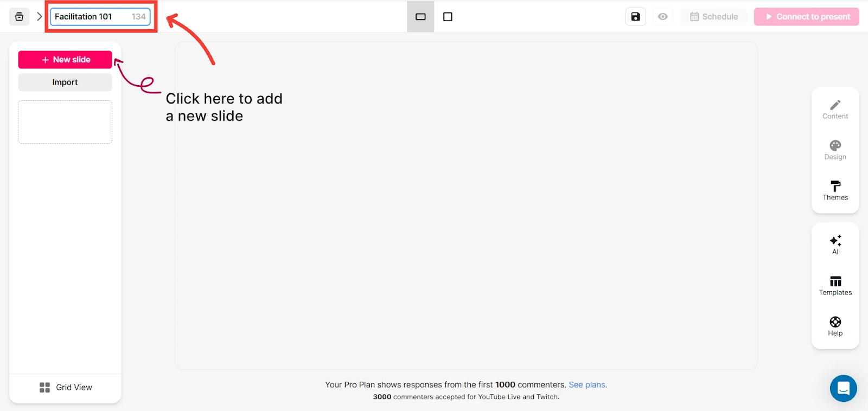Open the presentations library icon
This screenshot has height=411, width=868.
pyautogui.click(x=19, y=17)
